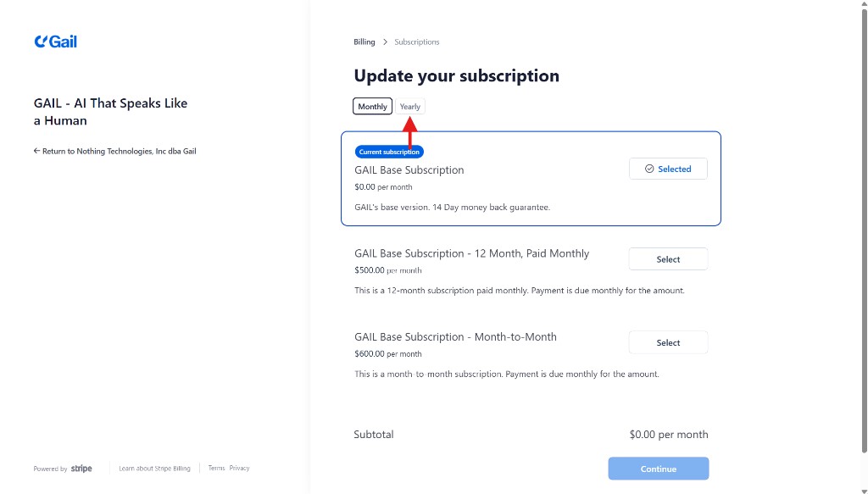
Task: Click the Current subscription badge
Action: pyautogui.click(x=389, y=153)
